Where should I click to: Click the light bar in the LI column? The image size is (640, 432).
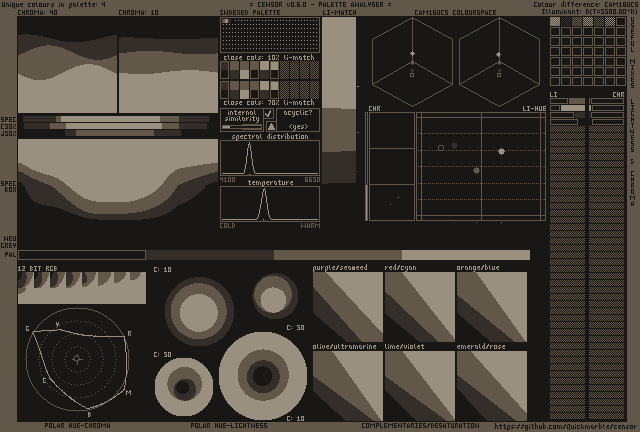pos(573,108)
